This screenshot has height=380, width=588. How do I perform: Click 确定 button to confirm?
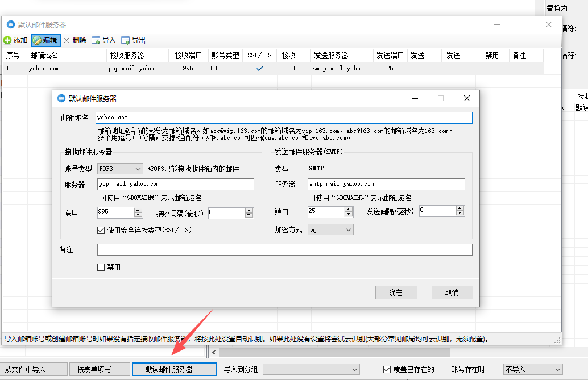[x=396, y=293]
